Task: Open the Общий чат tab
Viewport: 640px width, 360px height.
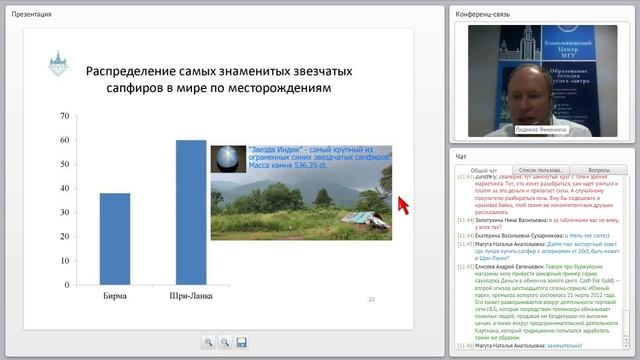Action: (484, 170)
